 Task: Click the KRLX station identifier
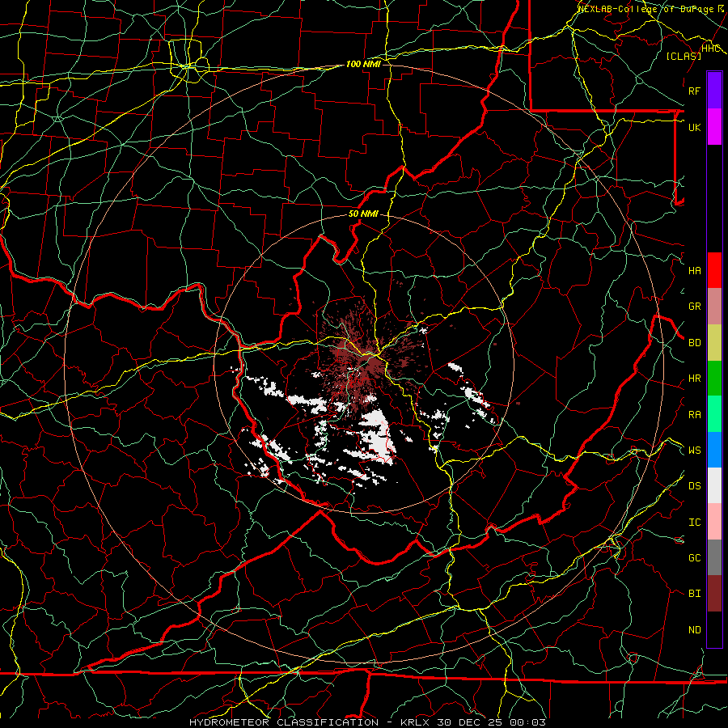point(415,722)
